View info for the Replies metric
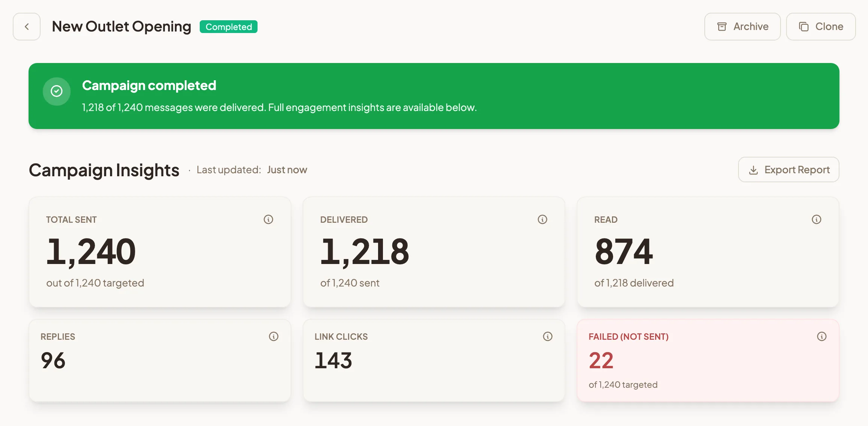868x426 pixels. click(274, 336)
